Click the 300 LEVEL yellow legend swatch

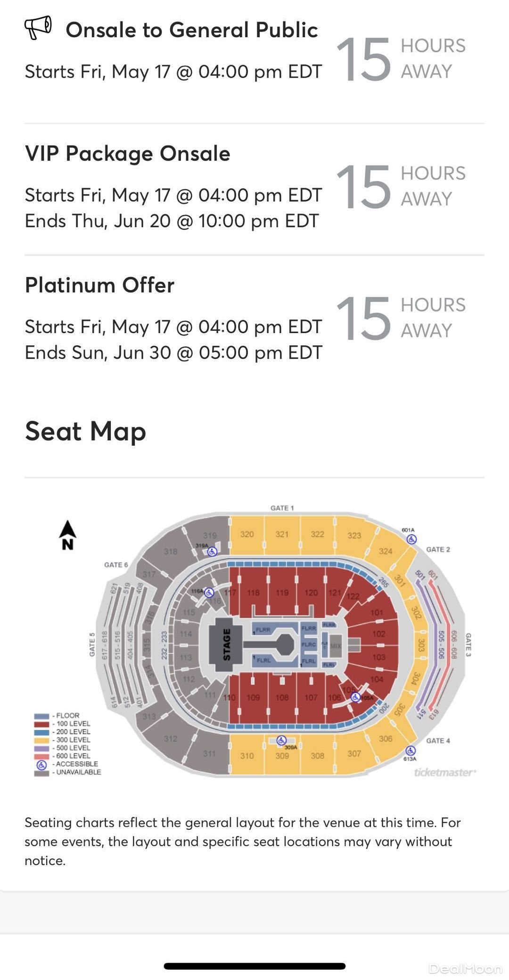(41, 740)
